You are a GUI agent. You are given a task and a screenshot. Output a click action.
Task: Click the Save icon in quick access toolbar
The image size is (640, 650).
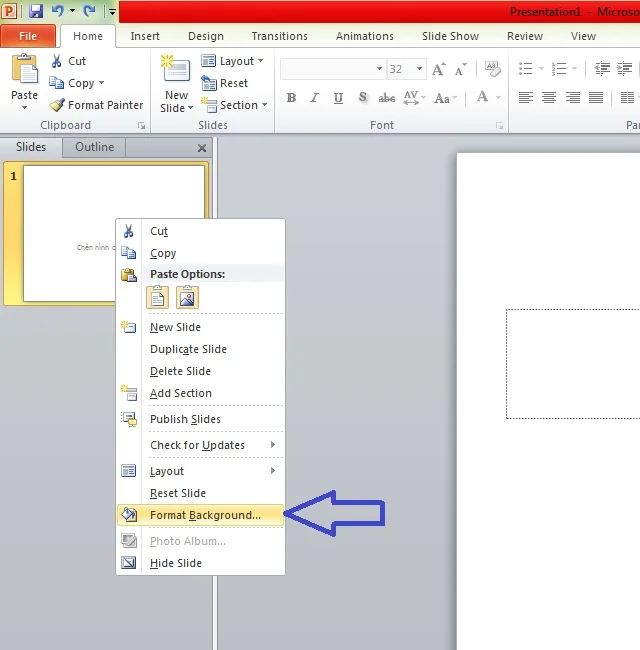(x=36, y=12)
